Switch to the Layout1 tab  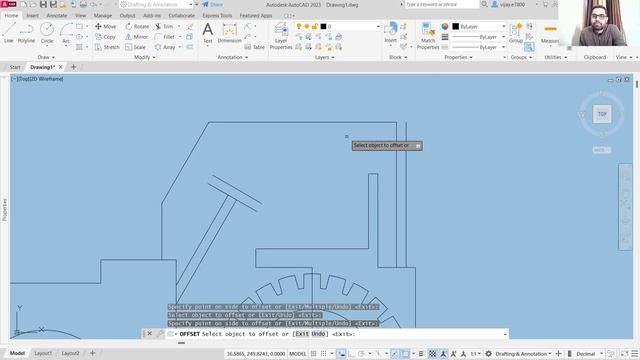click(x=43, y=353)
